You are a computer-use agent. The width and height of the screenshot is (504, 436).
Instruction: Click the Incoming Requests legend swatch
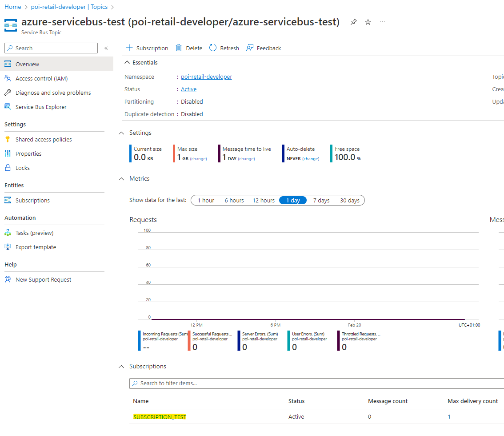click(x=139, y=340)
